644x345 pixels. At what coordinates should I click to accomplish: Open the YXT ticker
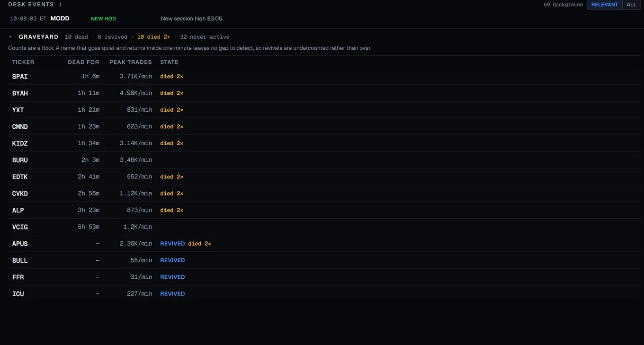[18, 110]
